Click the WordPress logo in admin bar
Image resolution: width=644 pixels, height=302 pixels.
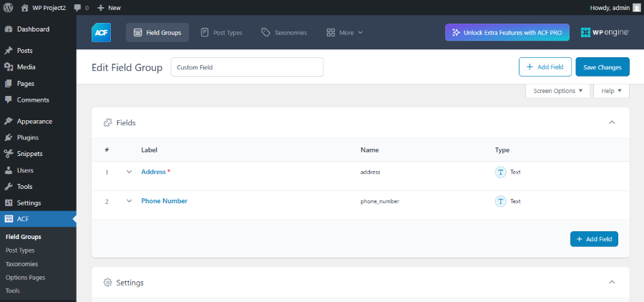tap(8, 7)
